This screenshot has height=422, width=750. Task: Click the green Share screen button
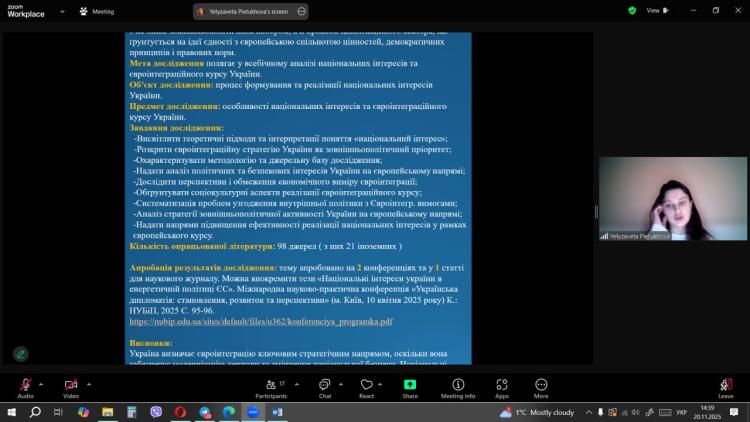point(410,388)
